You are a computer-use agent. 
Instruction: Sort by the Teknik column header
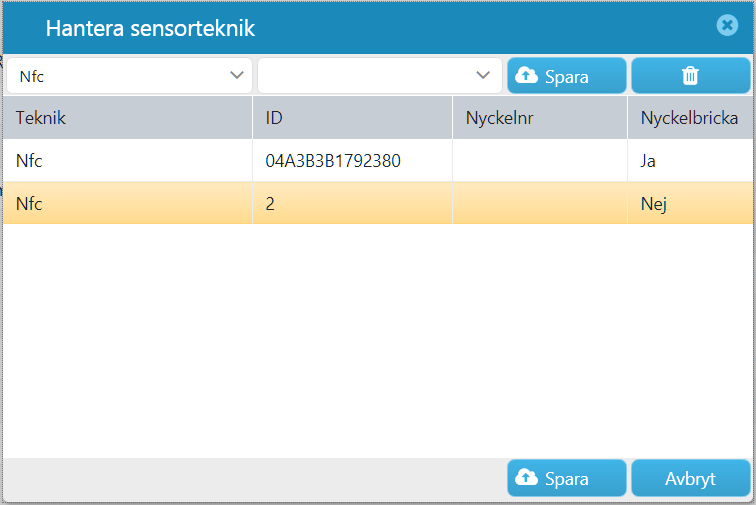coord(128,118)
